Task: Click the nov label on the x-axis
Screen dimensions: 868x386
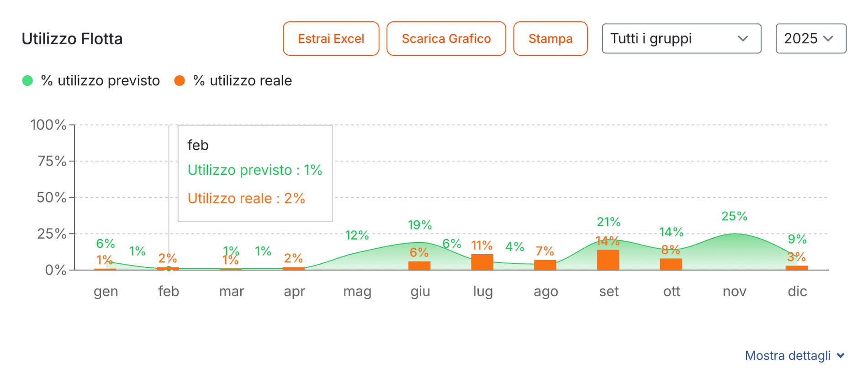Action: pyautogui.click(x=734, y=291)
